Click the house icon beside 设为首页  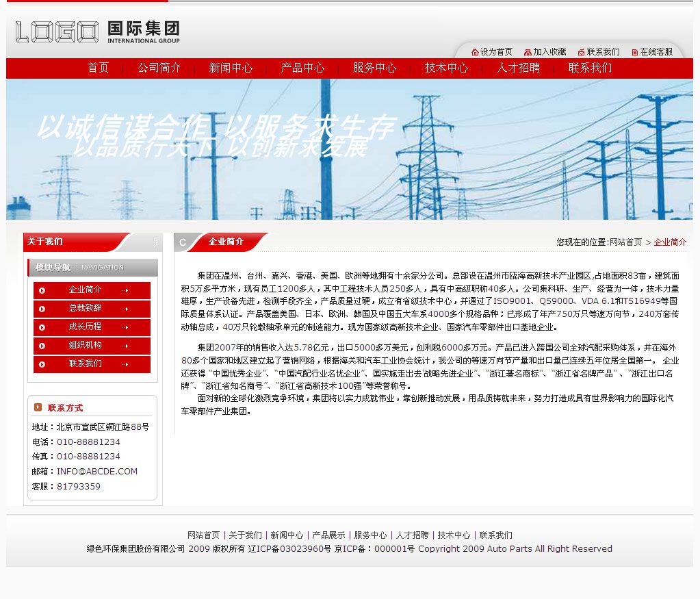[475, 52]
